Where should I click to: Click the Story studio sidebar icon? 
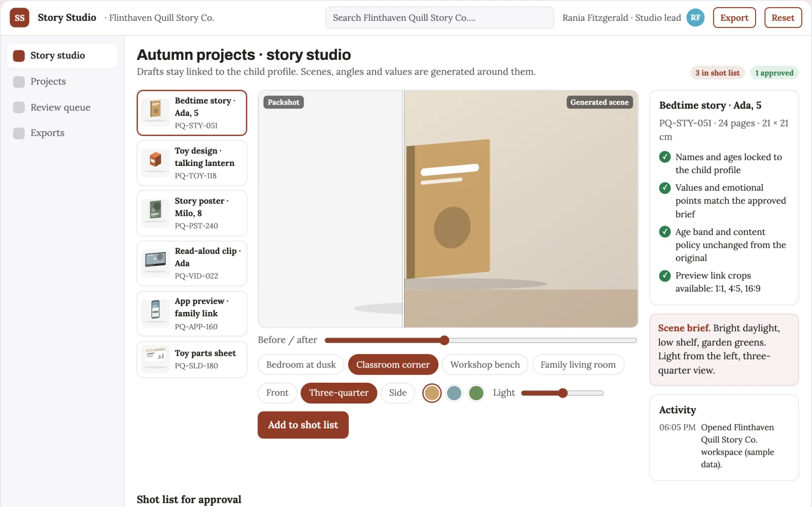pyautogui.click(x=19, y=56)
